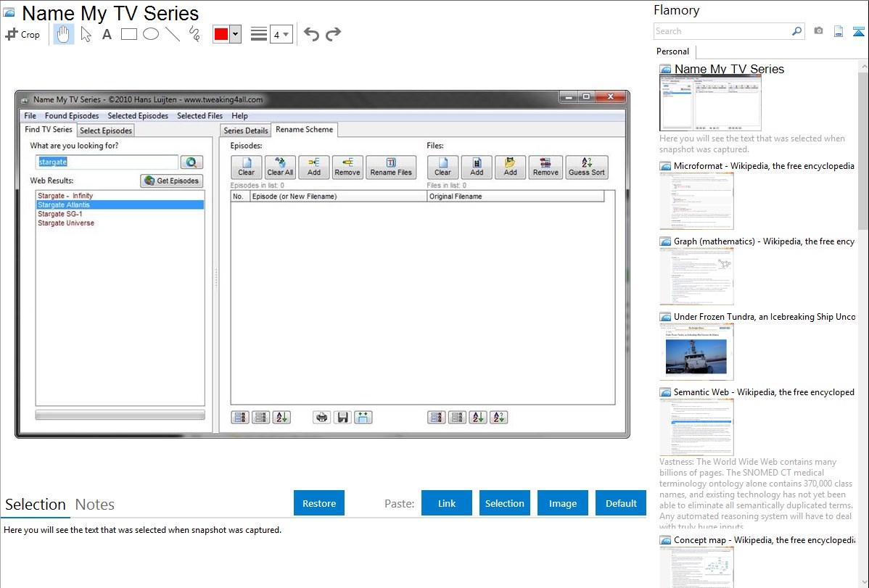Open the Found Episodes menu
The image size is (869, 588).
pyautogui.click(x=72, y=116)
